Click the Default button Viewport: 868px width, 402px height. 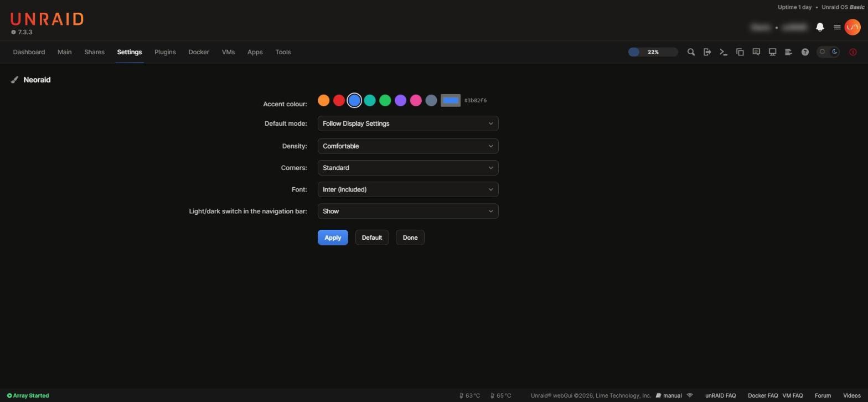(x=372, y=238)
